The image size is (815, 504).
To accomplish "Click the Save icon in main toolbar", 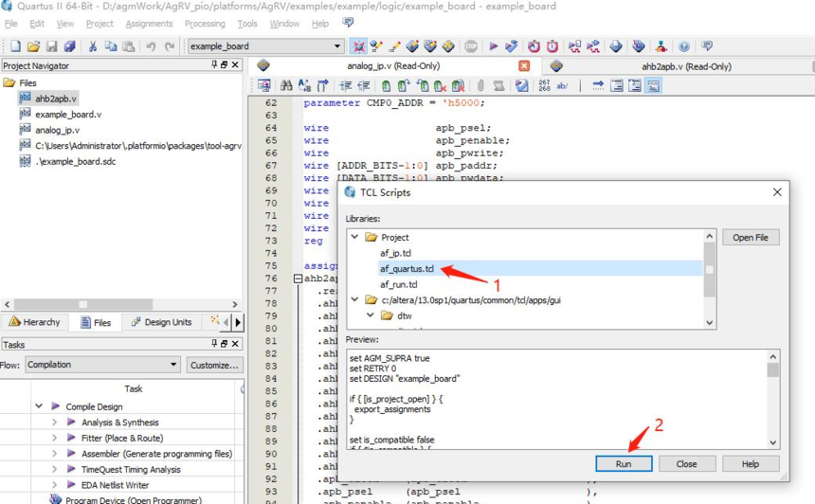I will click(51, 46).
